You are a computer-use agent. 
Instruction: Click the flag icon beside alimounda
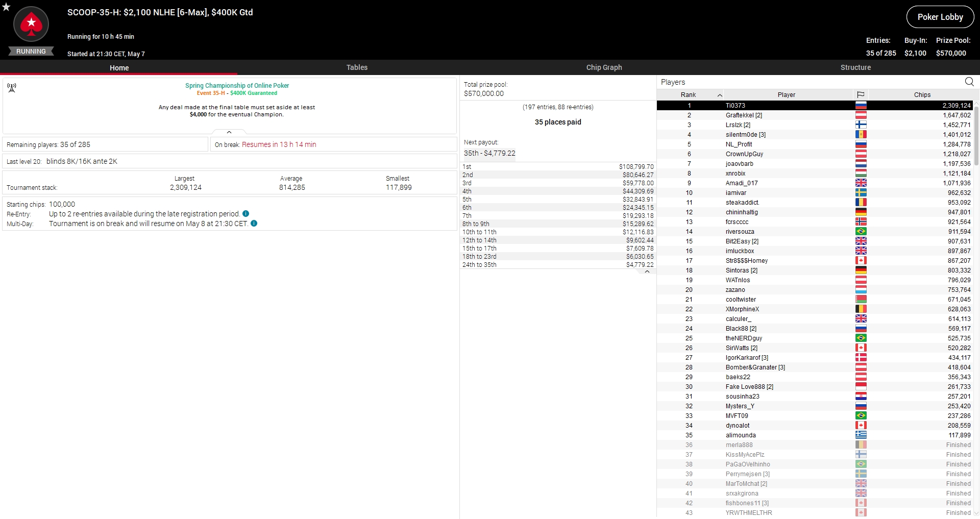click(x=861, y=435)
